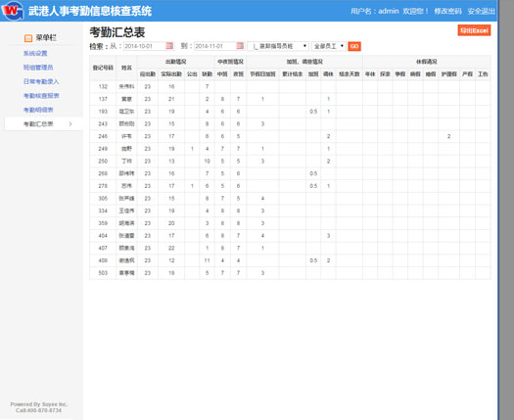The image size is (514, 420).
Task: Click the 修改密码 link
Action: tap(447, 11)
